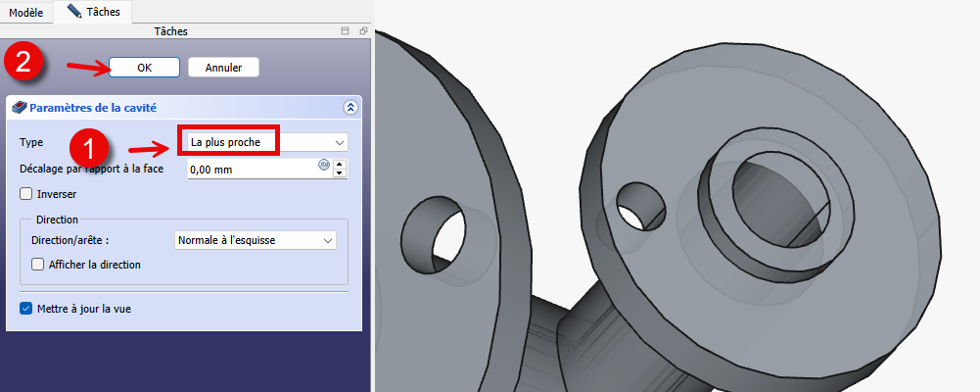Open the Type dropdown showing La plus proche
This screenshot has width=980, height=392.
coord(264,142)
